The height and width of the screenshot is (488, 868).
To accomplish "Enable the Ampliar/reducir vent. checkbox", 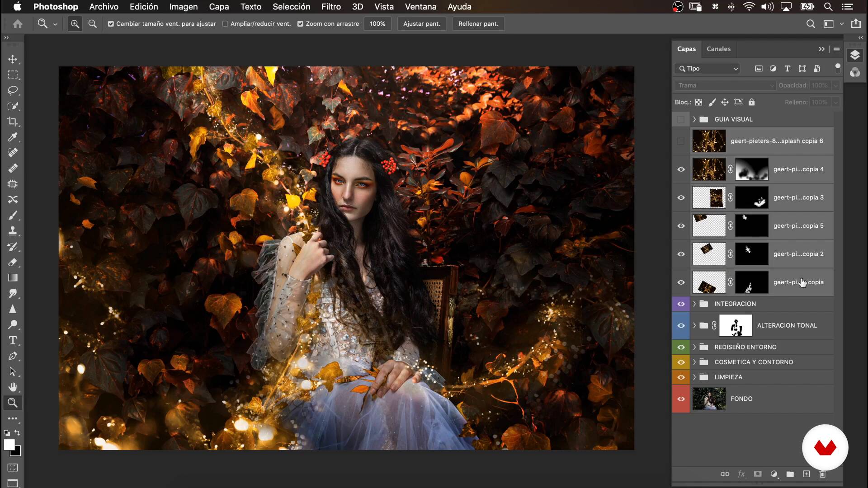I will [225, 24].
